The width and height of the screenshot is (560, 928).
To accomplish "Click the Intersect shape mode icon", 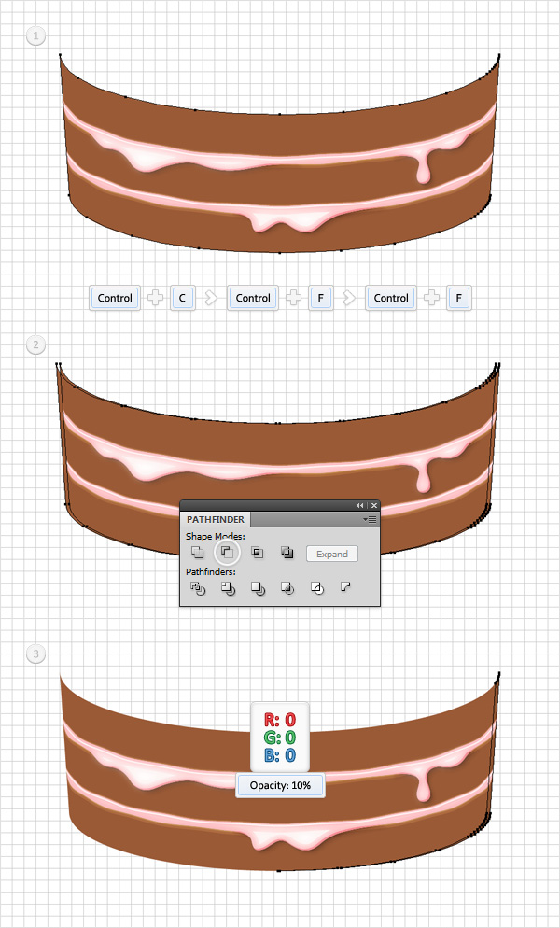I will pyautogui.click(x=257, y=552).
